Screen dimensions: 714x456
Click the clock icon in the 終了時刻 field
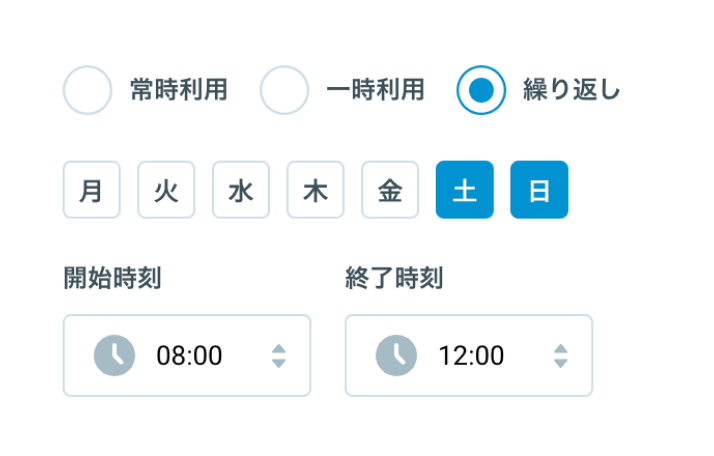[396, 355]
